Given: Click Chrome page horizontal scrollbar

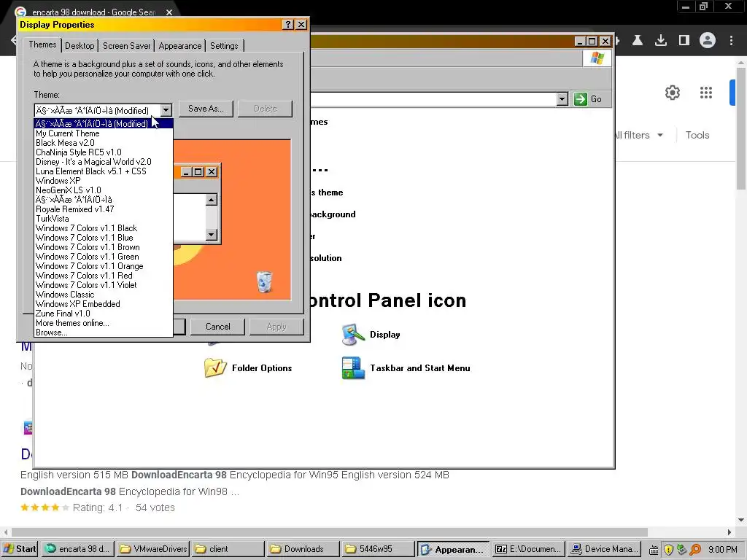Looking at the screenshot, I should [329, 532].
